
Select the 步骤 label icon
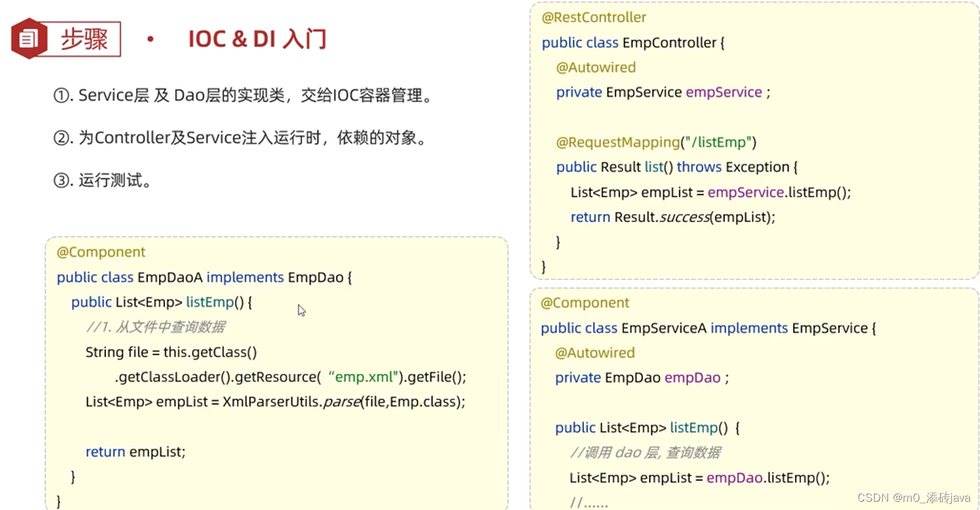[x=84, y=38]
